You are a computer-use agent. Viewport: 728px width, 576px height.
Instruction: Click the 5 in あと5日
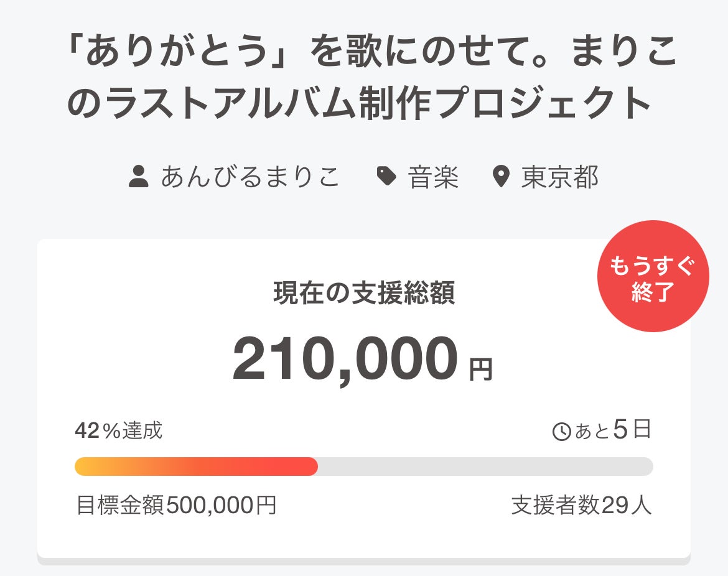pyautogui.click(x=621, y=429)
